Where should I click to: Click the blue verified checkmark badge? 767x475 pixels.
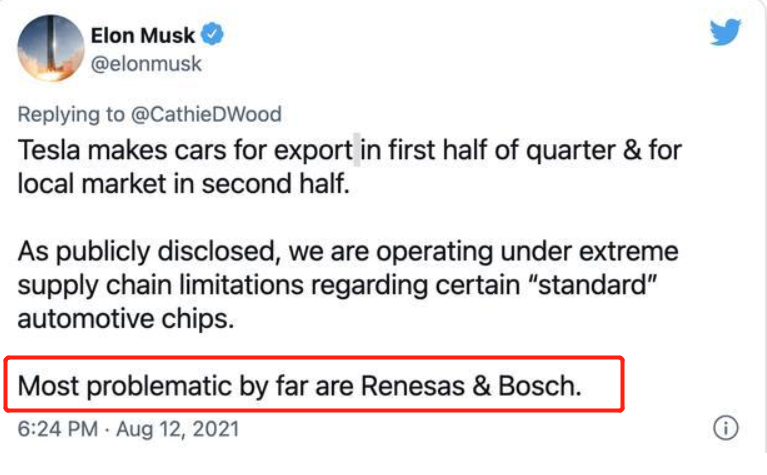(212, 34)
